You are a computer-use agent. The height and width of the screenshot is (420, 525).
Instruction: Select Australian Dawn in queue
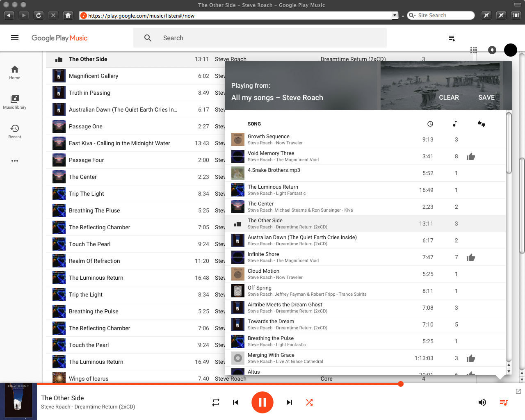click(x=365, y=240)
